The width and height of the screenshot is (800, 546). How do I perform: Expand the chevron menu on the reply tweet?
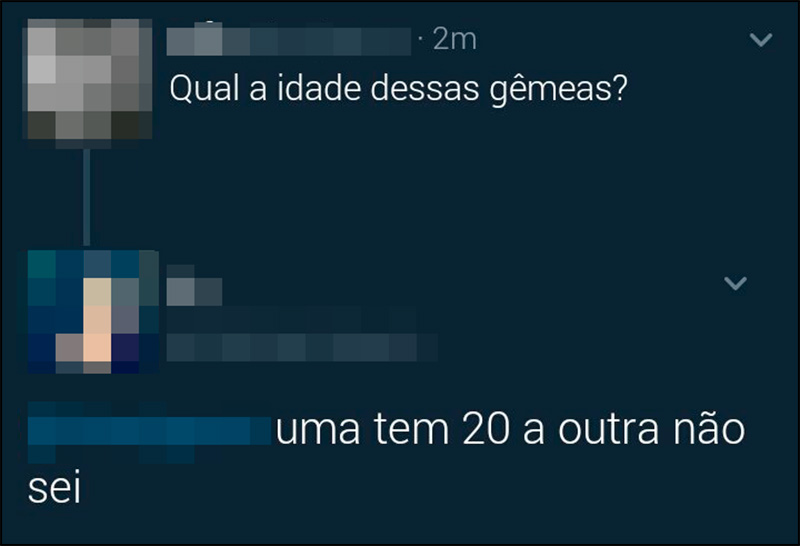pos(736,283)
